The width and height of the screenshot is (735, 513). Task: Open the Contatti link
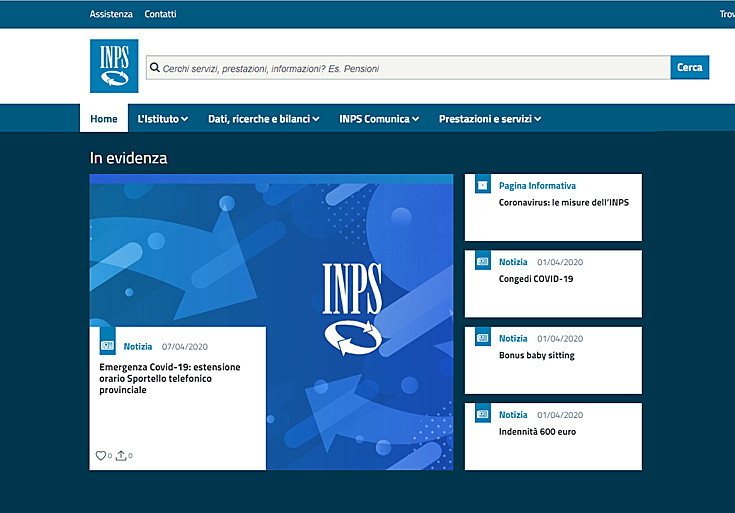click(x=160, y=14)
